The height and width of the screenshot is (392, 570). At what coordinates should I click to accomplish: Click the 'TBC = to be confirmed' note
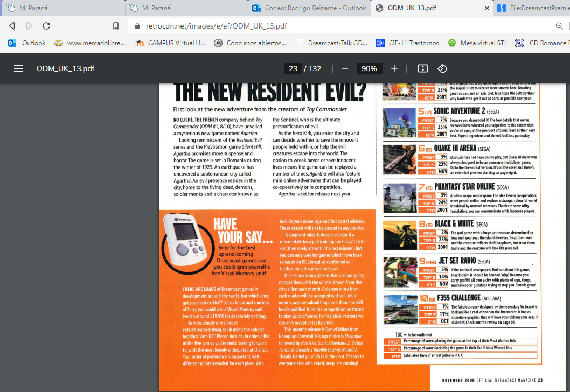(x=414, y=334)
